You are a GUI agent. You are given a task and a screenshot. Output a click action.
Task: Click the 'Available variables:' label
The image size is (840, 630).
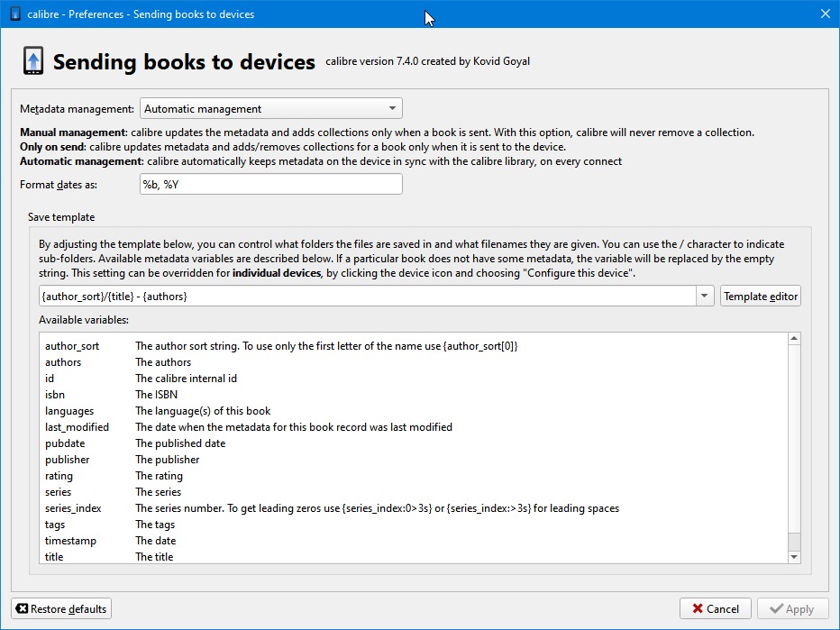point(84,320)
